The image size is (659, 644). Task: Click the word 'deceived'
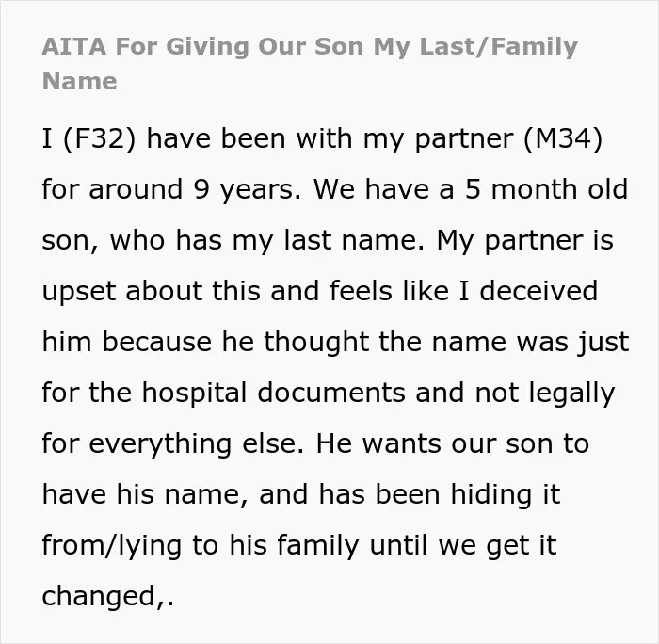[x=538, y=291]
